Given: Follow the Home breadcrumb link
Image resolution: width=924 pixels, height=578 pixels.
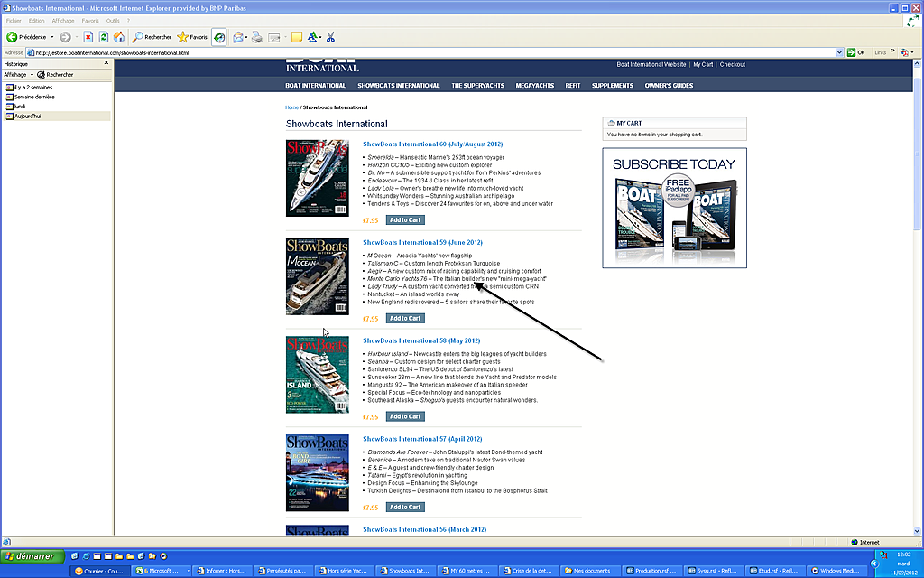Looking at the screenshot, I should [291, 107].
